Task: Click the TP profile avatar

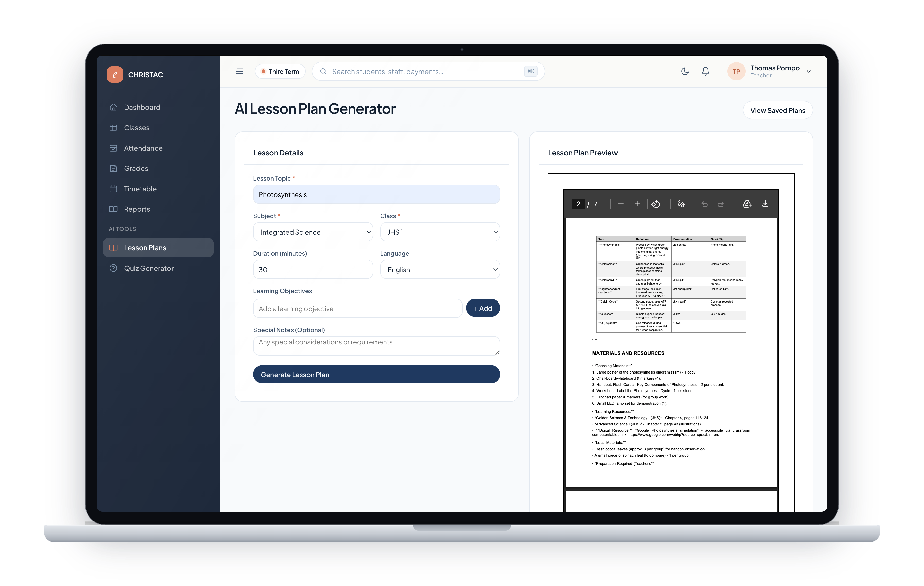Action: click(736, 71)
